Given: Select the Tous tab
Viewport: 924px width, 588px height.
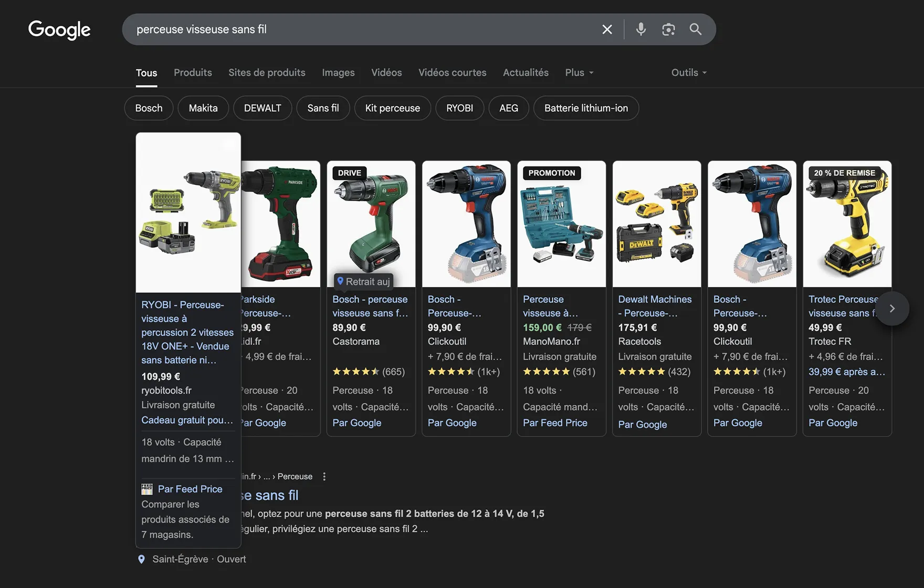Looking at the screenshot, I should [146, 73].
